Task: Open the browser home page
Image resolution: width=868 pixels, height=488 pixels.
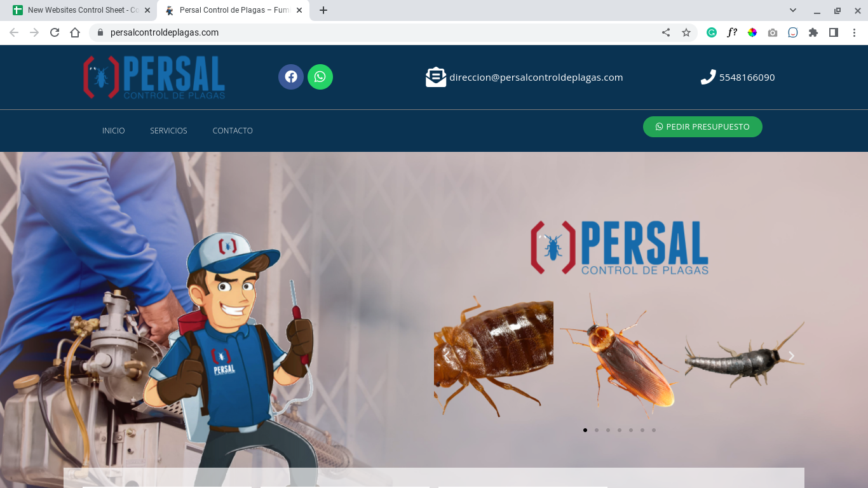Action: [x=75, y=32]
